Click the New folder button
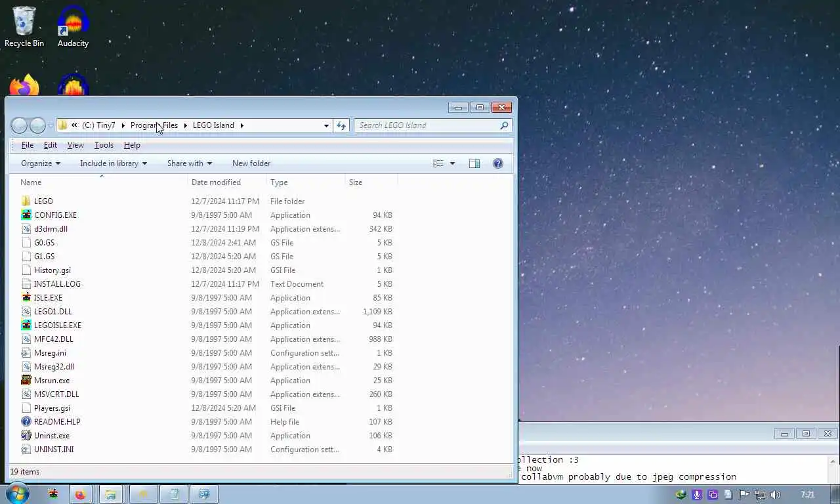This screenshot has width=840, height=504. [251, 163]
